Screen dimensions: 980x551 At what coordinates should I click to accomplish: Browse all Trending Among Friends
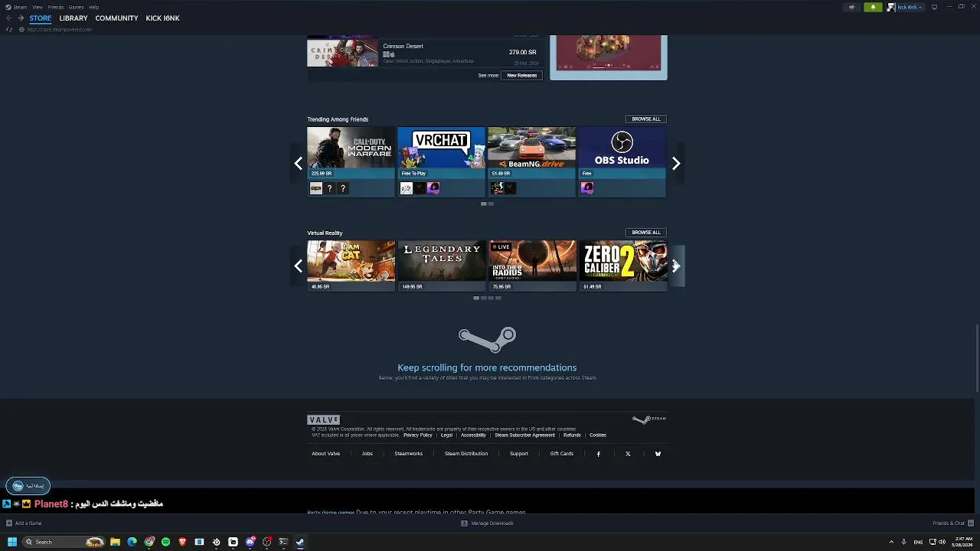click(x=646, y=119)
